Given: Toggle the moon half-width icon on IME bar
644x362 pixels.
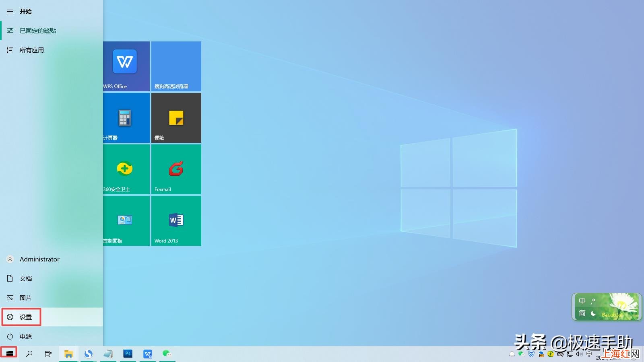Looking at the screenshot, I should (x=593, y=313).
